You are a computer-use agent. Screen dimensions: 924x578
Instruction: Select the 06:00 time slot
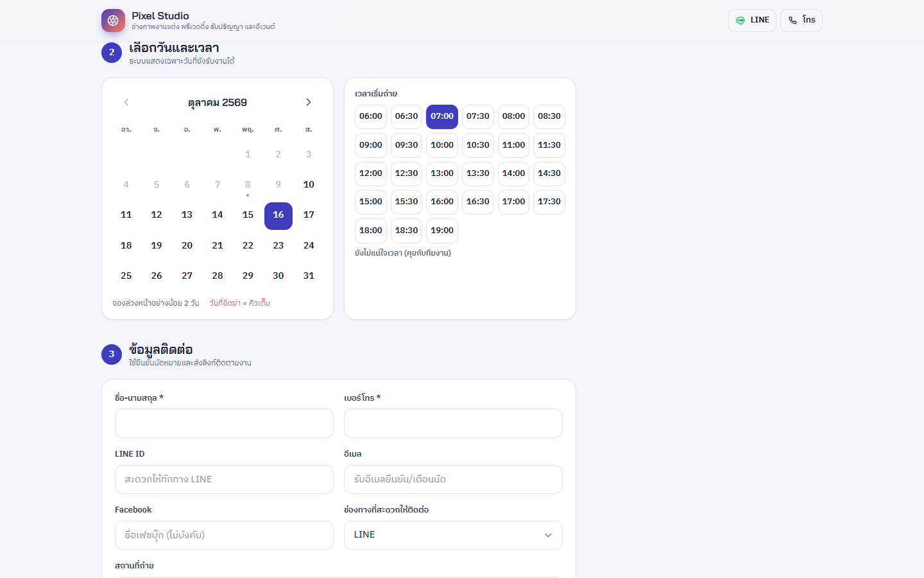pos(371,117)
